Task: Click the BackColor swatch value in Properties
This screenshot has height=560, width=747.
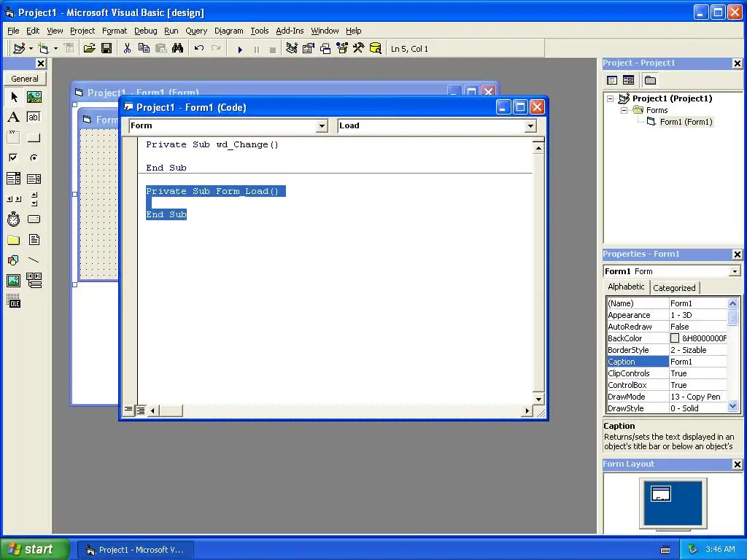Action: coord(675,338)
